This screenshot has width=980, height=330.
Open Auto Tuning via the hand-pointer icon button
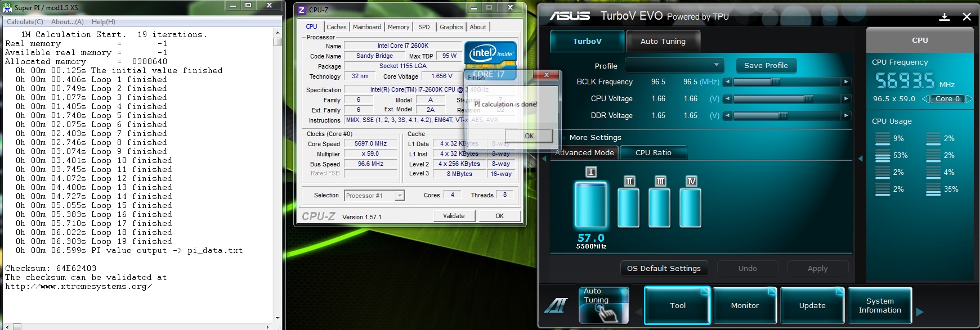[603, 305]
